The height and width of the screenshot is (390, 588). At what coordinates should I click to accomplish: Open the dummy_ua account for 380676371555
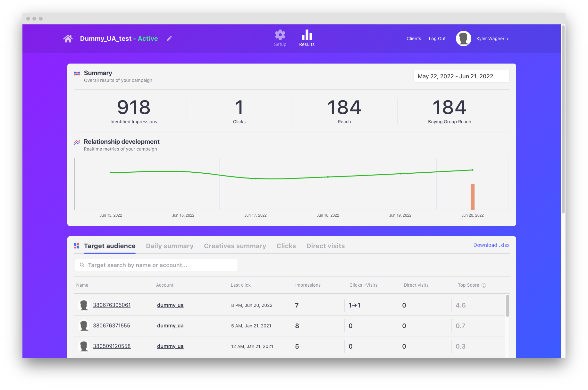(170, 325)
